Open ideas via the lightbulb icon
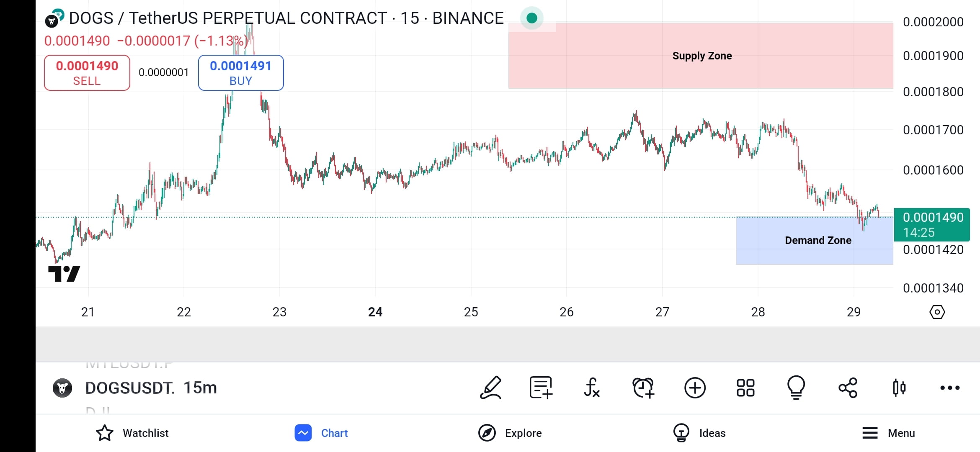 point(796,388)
